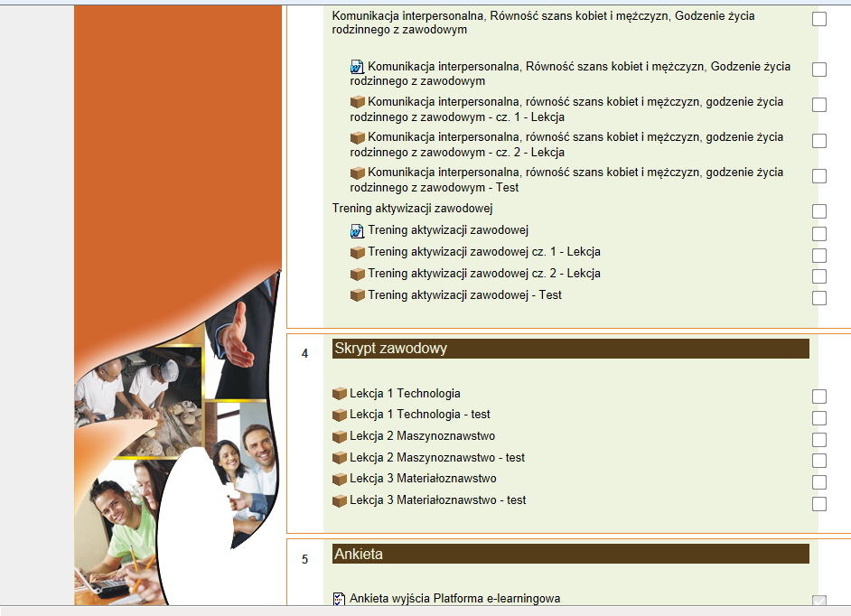
Task: Mark Trening aktywizacji zawodowej - Test complete
Action: (819, 298)
